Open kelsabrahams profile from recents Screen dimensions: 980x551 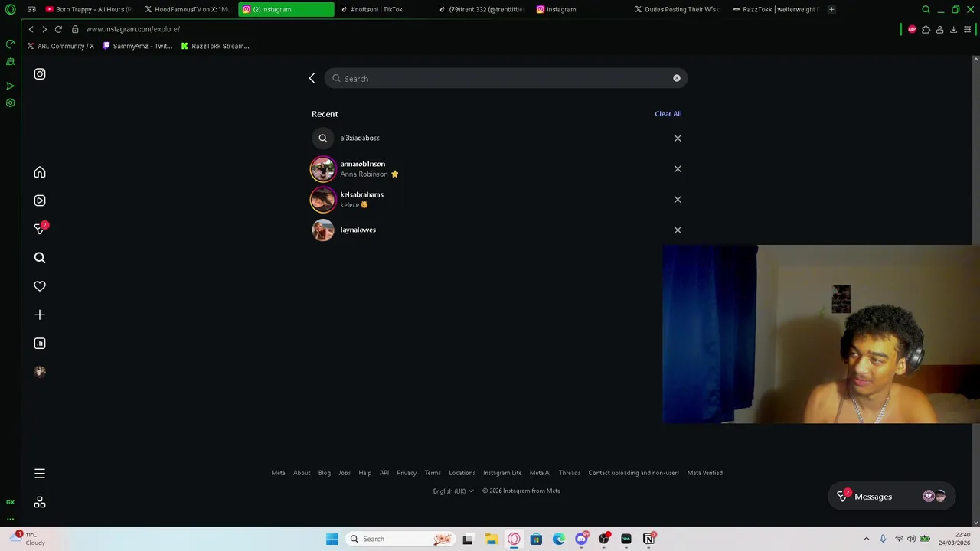tap(496, 199)
